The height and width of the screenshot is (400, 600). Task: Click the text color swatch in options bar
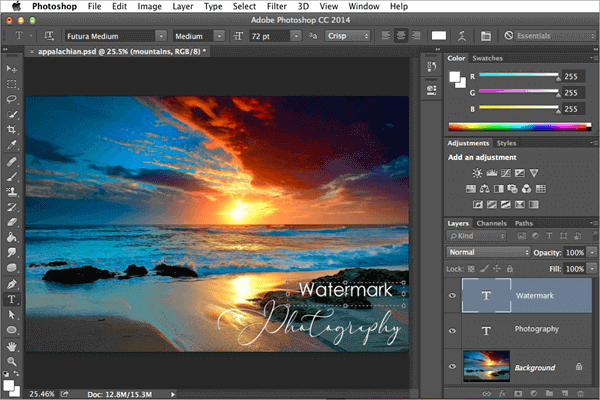click(x=439, y=36)
